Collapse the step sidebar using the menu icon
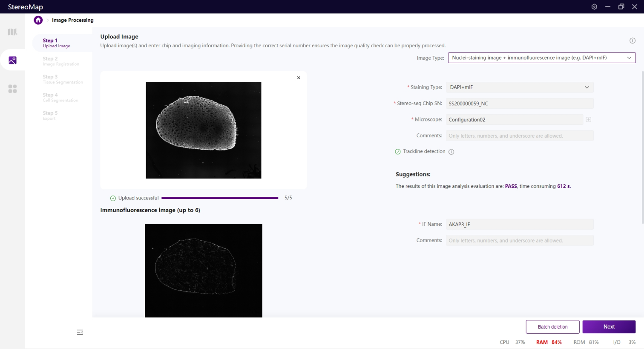 [80, 332]
